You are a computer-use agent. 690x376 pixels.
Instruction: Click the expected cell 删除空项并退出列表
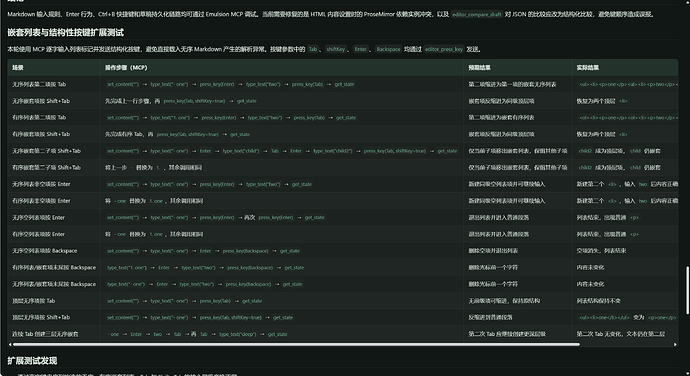click(493, 251)
